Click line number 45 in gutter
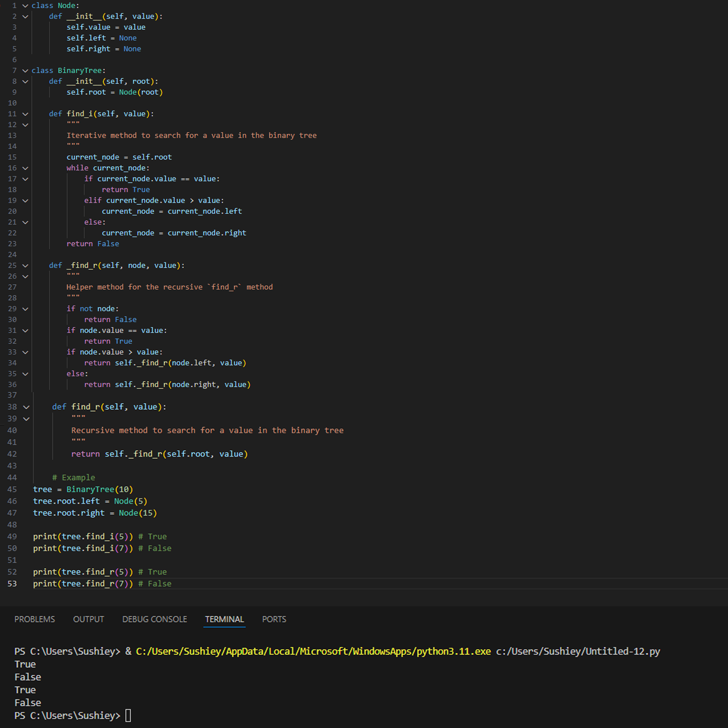The width and height of the screenshot is (728, 728). [12, 489]
